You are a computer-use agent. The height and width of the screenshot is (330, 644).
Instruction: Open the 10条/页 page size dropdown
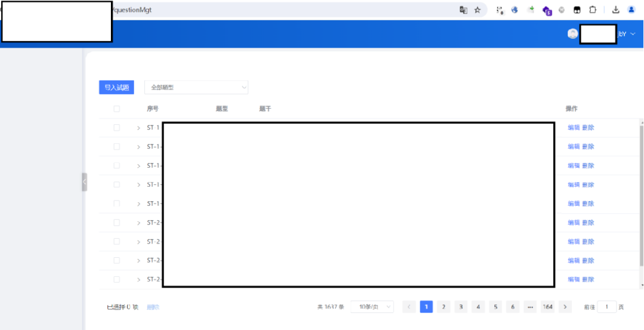(x=372, y=307)
